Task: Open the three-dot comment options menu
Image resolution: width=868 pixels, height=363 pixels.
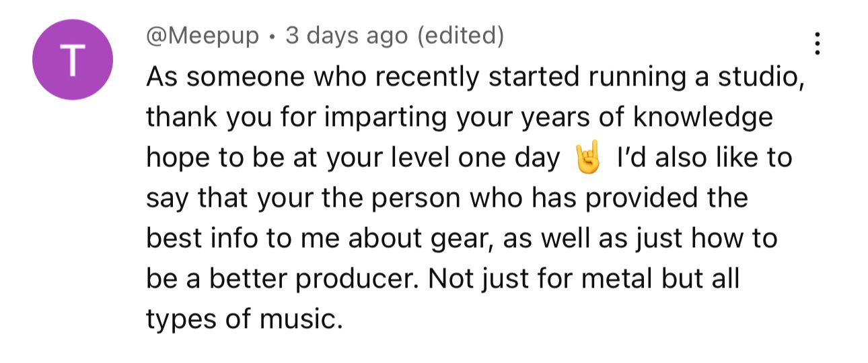Action: (x=818, y=44)
